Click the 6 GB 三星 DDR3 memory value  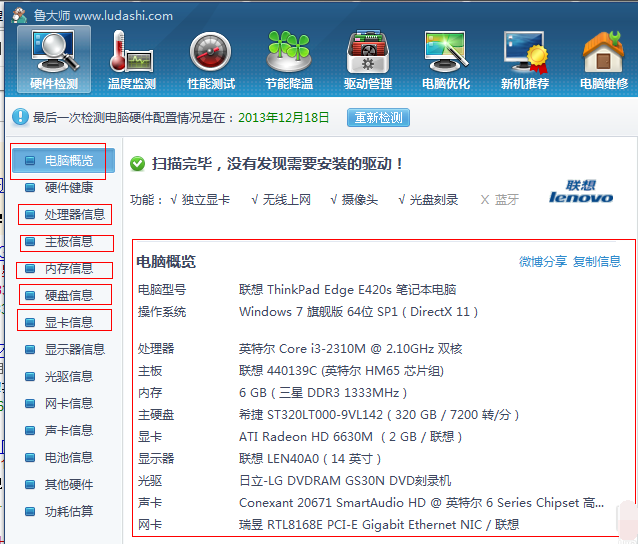click(323, 393)
